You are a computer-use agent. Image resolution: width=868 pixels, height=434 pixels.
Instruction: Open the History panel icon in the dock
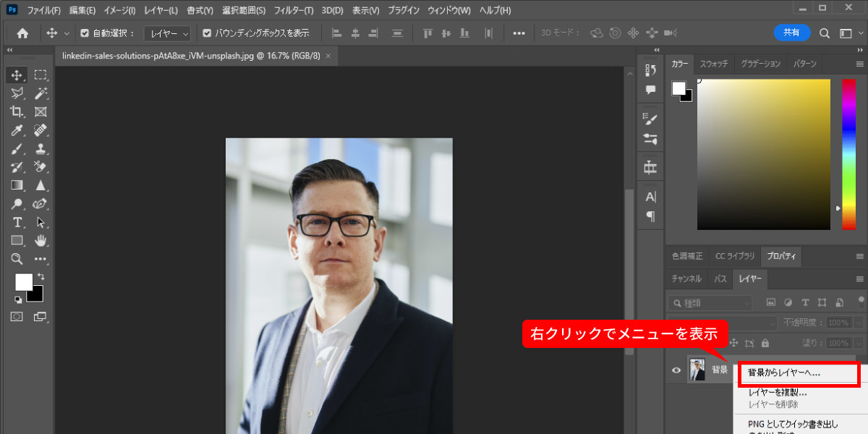coord(650,70)
